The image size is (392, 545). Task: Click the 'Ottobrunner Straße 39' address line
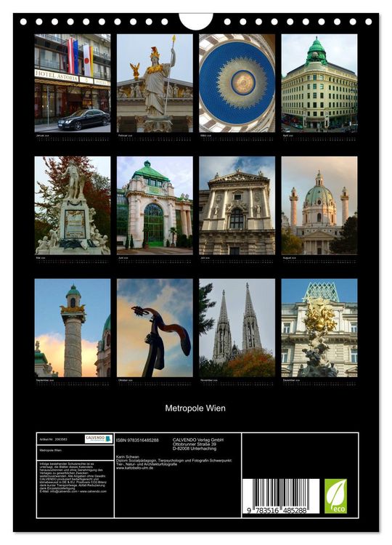coord(195,444)
